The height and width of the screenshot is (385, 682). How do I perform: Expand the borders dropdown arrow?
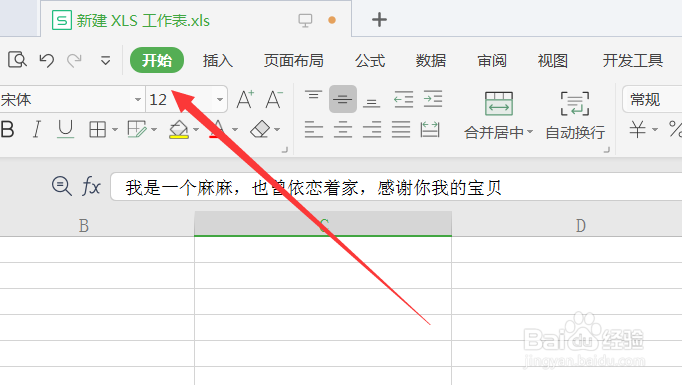pos(115,130)
